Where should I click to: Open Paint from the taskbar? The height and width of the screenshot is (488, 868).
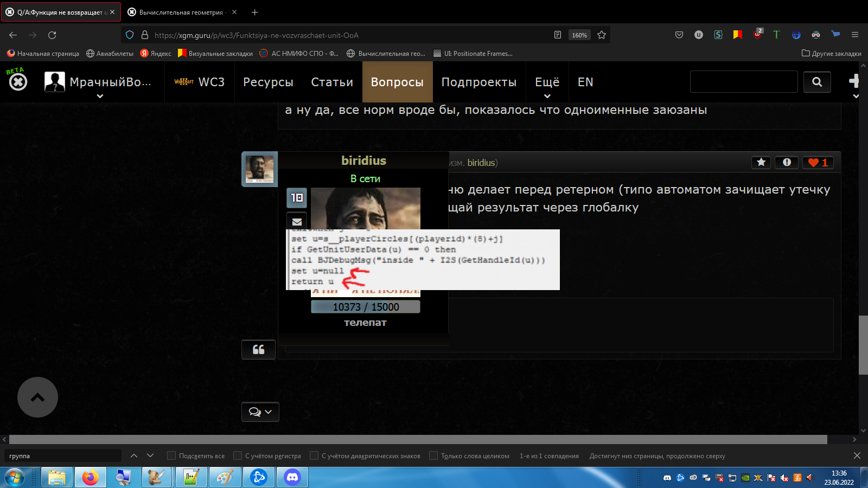click(225, 478)
